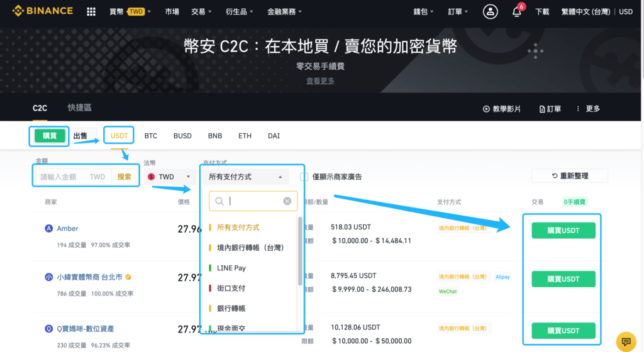Open the 繁體中文 (台灣) language selector

[586, 11]
